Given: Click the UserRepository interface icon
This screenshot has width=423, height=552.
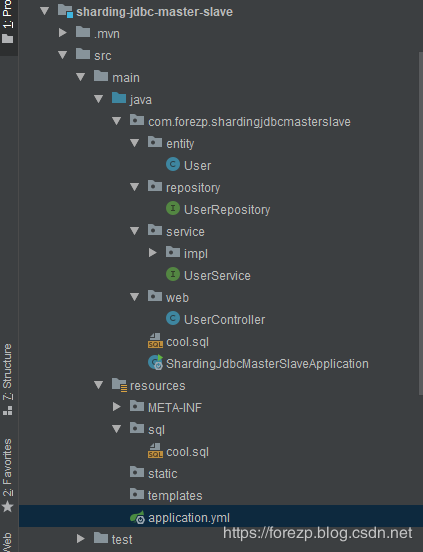Looking at the screenshot, I should [x=173, y=208].
